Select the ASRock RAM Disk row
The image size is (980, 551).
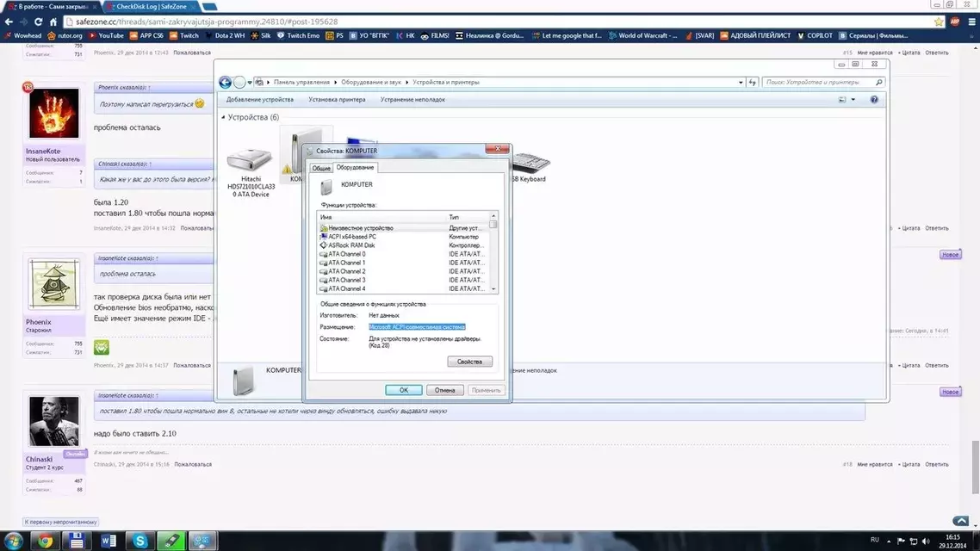pyautogui.click(x=404, y=245)
